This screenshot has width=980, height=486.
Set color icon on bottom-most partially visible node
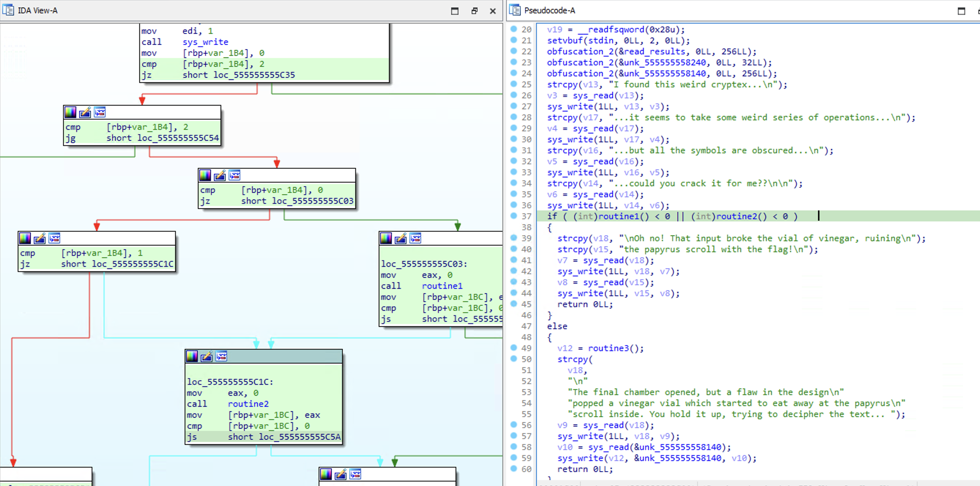point(326,474)
